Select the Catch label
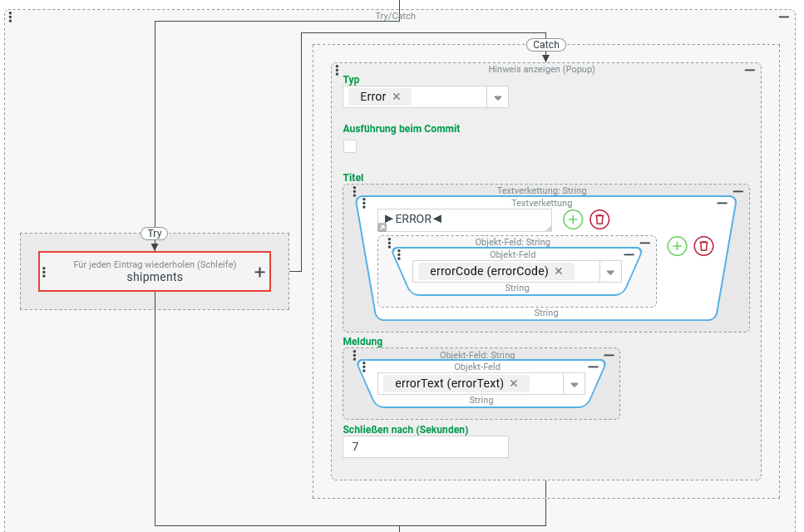804x532 pixels. click(x=545, y=45)
